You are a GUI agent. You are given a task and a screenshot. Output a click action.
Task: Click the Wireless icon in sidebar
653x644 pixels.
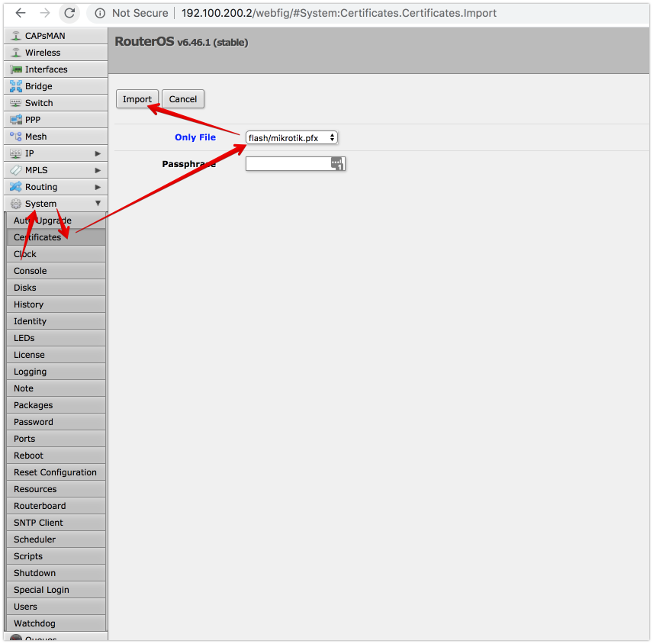(x=16, y=53)
